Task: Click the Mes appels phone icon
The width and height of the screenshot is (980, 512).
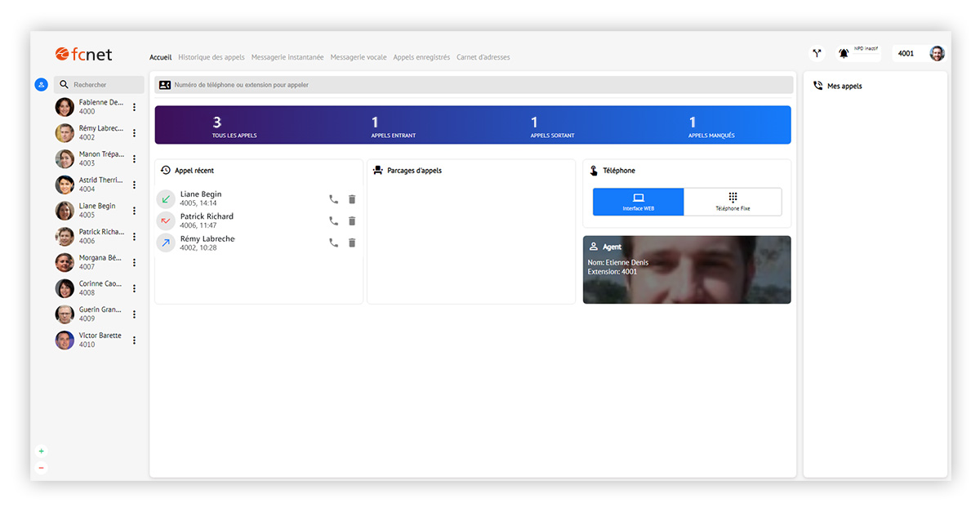Action: tap(818, 86)
